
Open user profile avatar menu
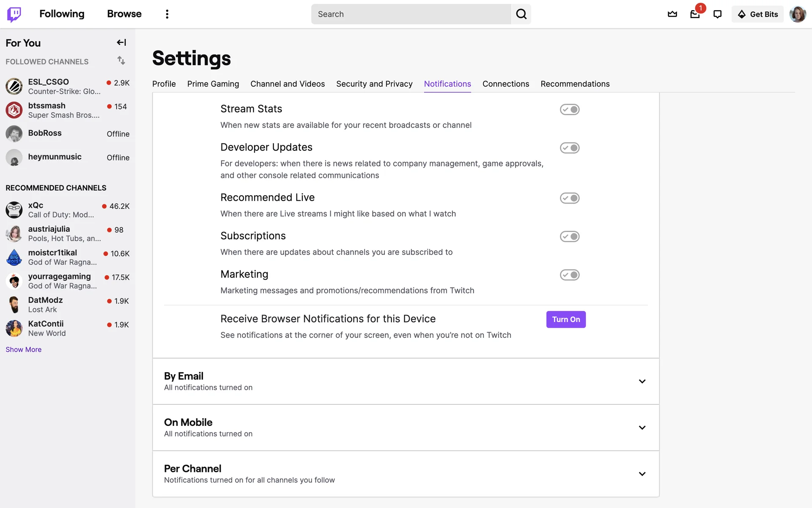(x=797, y=14)
